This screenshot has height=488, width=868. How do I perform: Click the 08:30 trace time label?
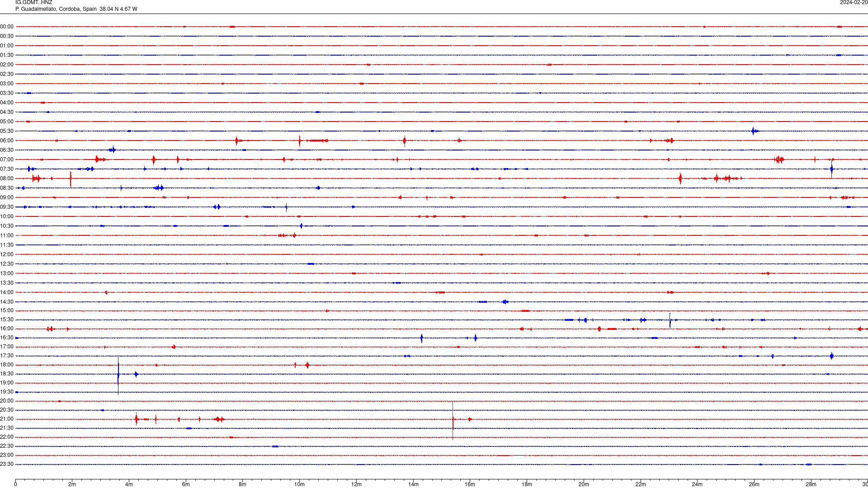pos(7,188)
